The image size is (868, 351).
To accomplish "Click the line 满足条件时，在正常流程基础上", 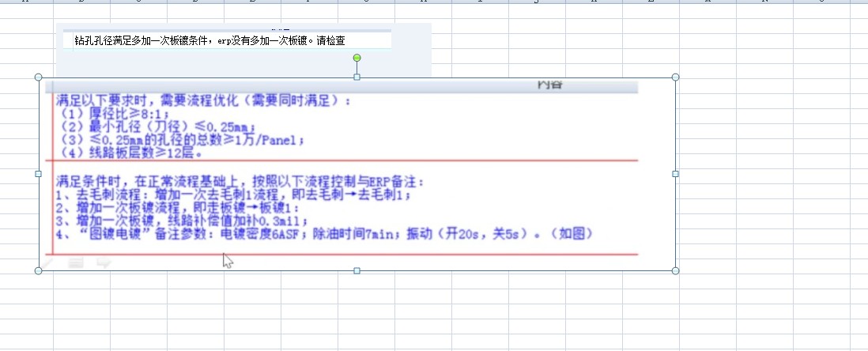I will 240,182.
